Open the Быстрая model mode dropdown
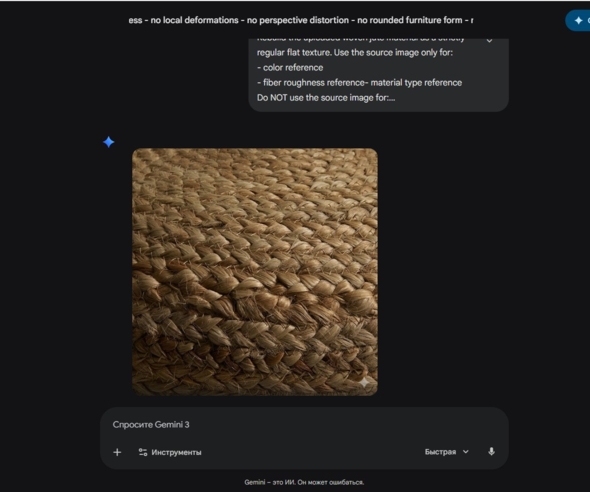The height and width of the screenshot is (492, 590). [446, 452]
